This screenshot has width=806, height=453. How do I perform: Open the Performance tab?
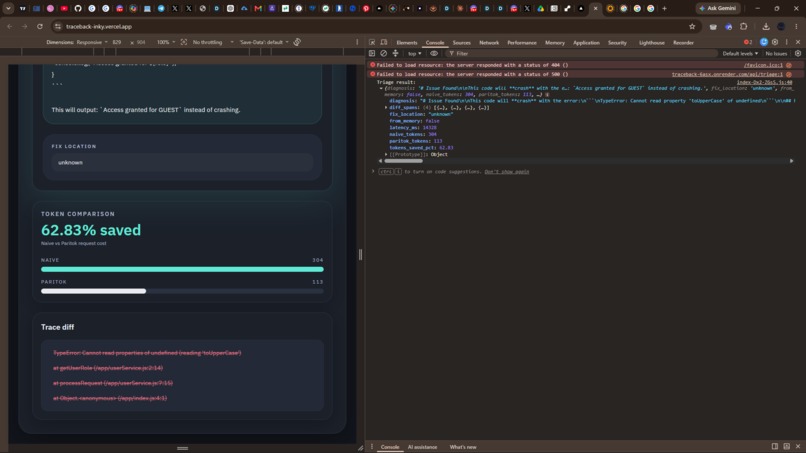coord(522,43)
